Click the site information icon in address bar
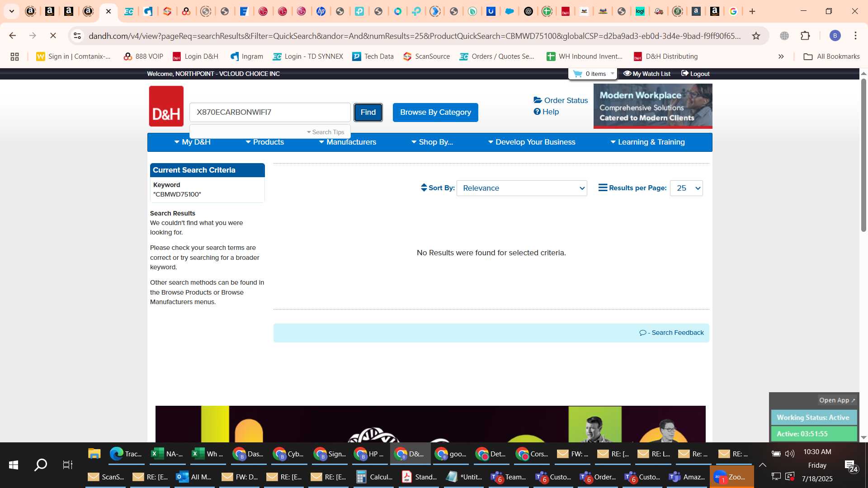The image size is (868, 488). pyautogui.click(x=77, y=36)
